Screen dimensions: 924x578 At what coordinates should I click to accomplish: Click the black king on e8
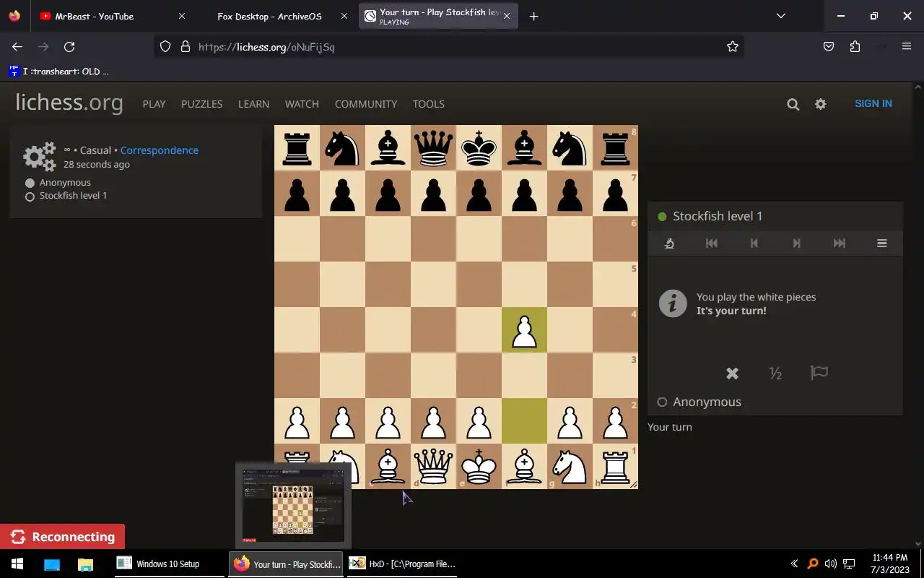click(479, 148)
